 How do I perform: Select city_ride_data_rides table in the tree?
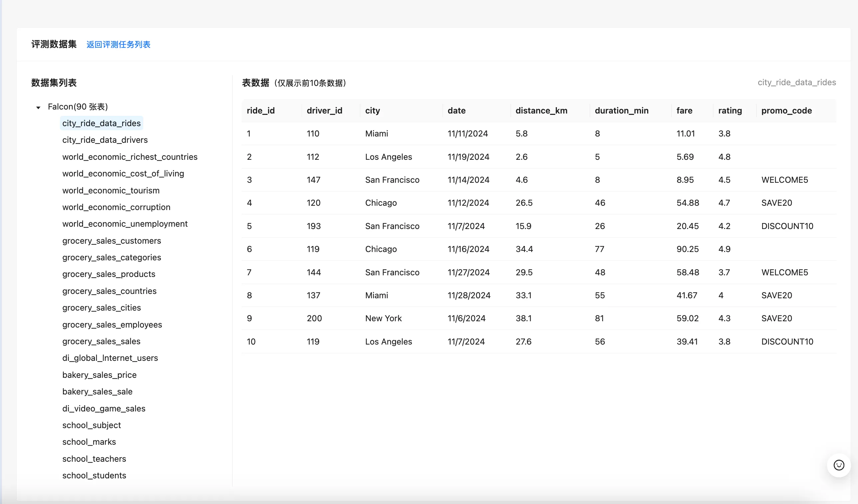[101, 123]
